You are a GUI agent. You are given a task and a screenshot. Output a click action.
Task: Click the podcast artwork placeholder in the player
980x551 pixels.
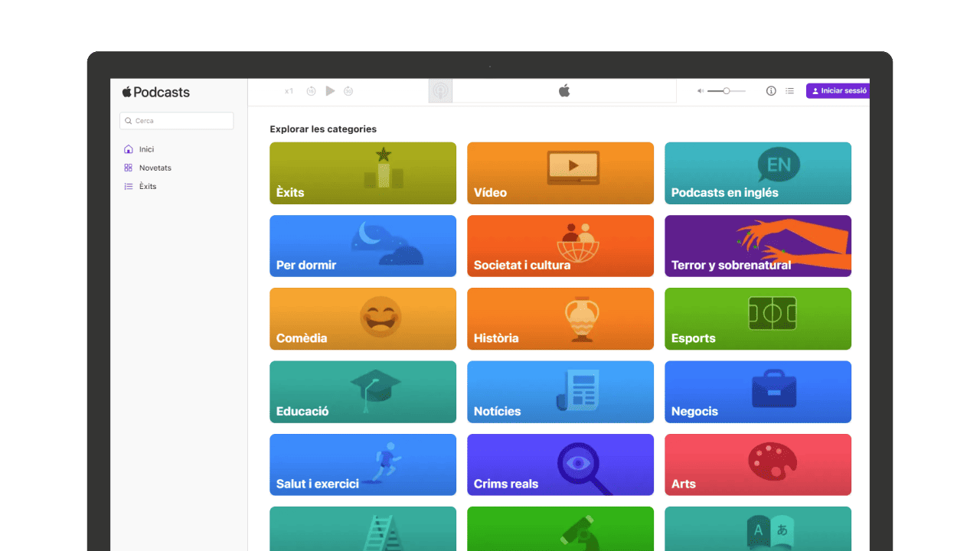[x=440, y=91]
